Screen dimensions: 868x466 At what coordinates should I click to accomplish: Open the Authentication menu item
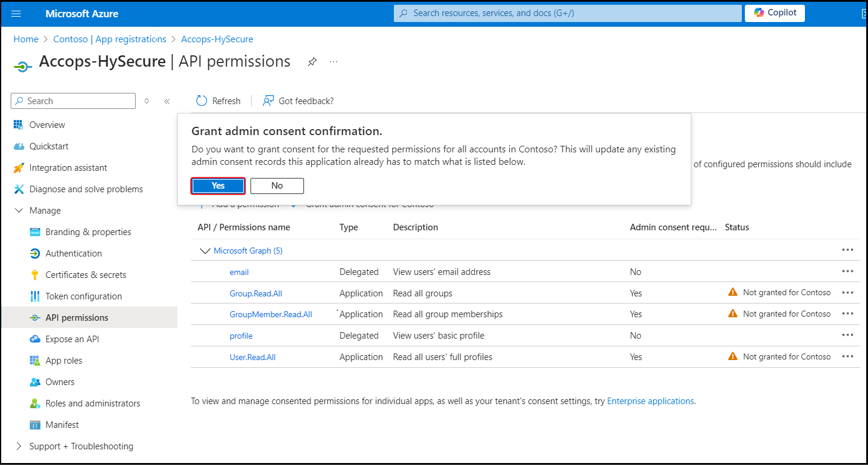click(x=73, y=254)
